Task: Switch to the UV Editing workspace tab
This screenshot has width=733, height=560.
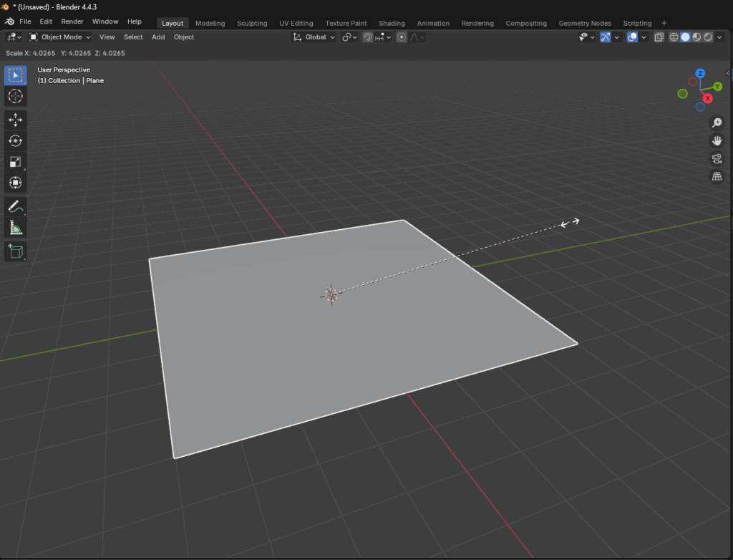Action: 296,24
